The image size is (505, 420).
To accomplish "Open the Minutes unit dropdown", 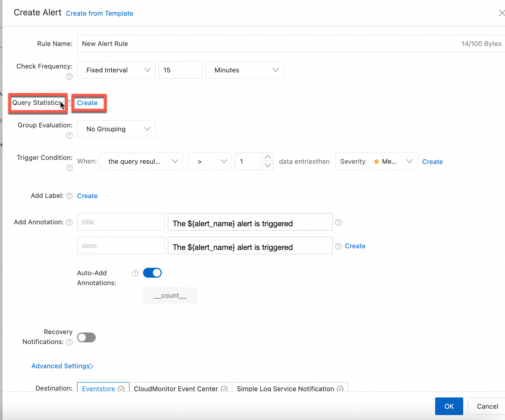I will [x=245, y=70].
